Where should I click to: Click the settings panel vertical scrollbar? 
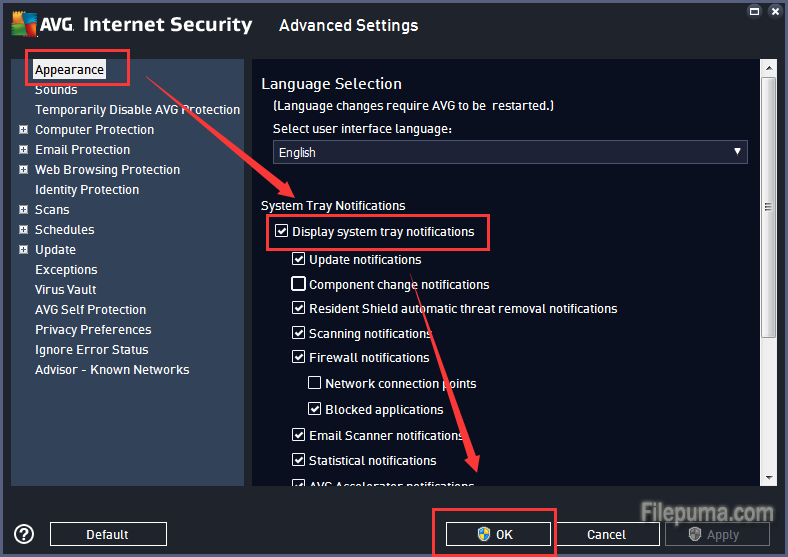(768, 210)
